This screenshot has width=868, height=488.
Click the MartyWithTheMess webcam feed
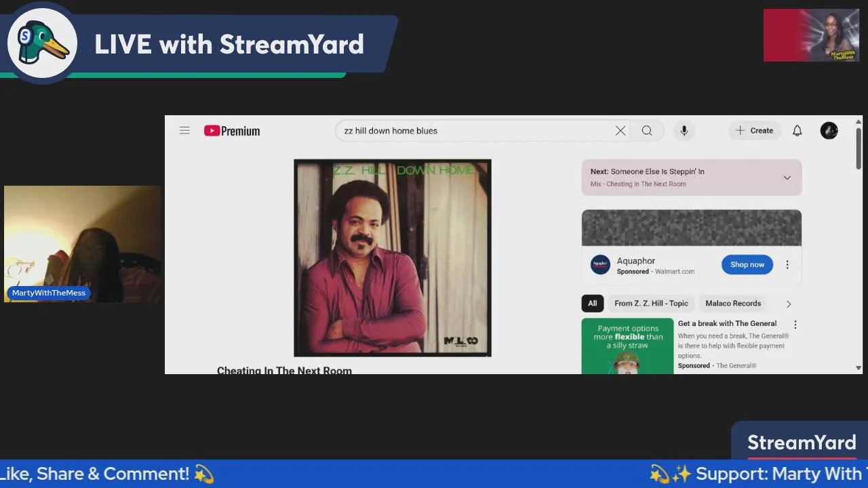82,244
